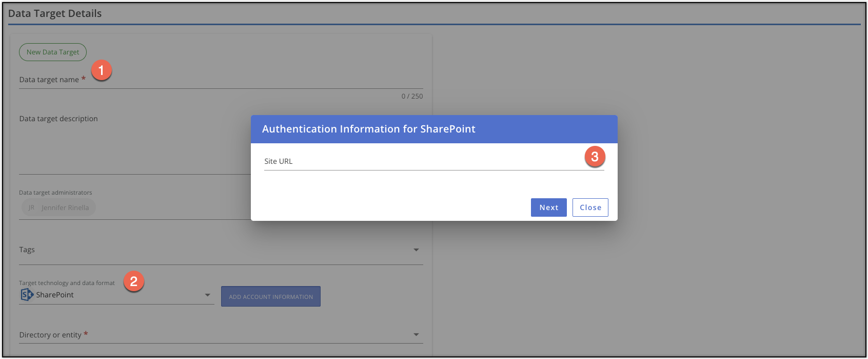
Task: Click the Site URL input field
Action: click(x=434, y=161)
